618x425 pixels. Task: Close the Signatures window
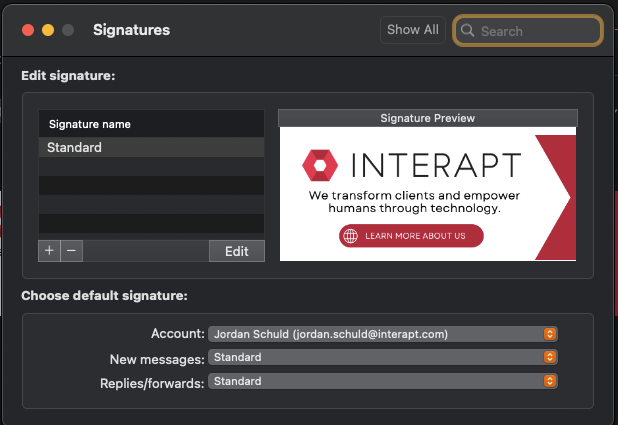pyautogui.click(x=28, y=30)
